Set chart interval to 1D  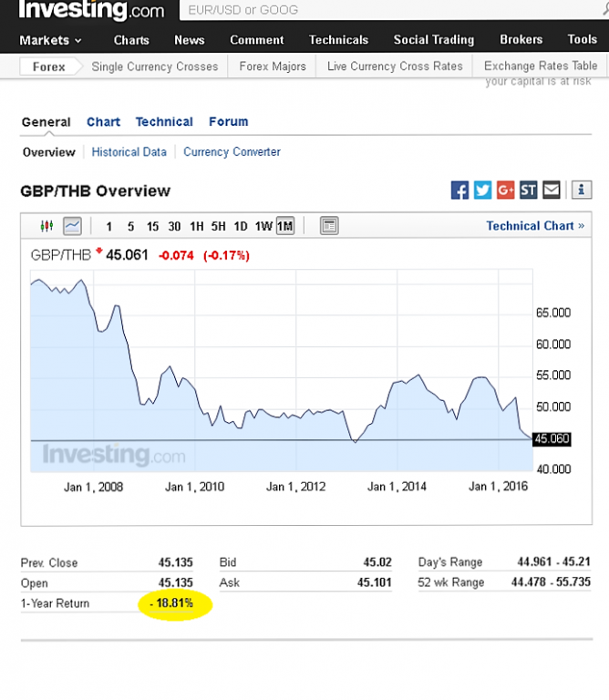[241, 227]
